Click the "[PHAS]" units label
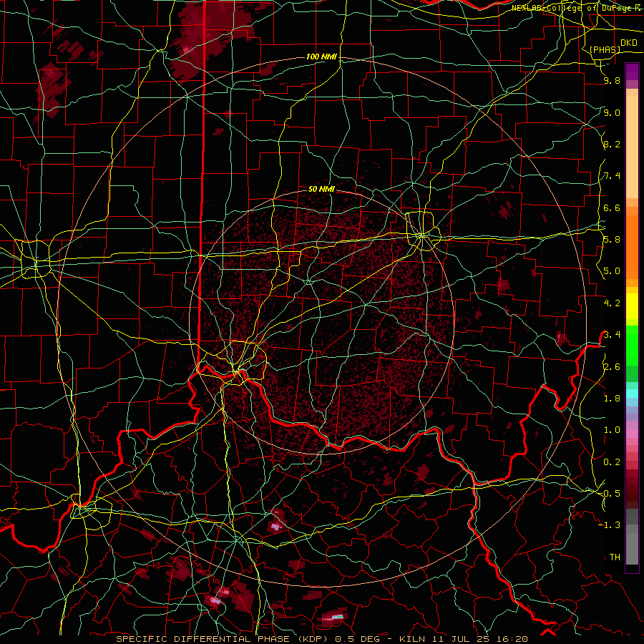The height and width of the screenshot is (644, 644). click(605, 49)
